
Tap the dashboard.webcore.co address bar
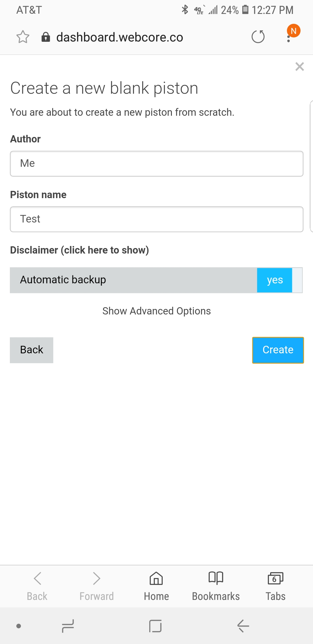(x=120, y=37)
